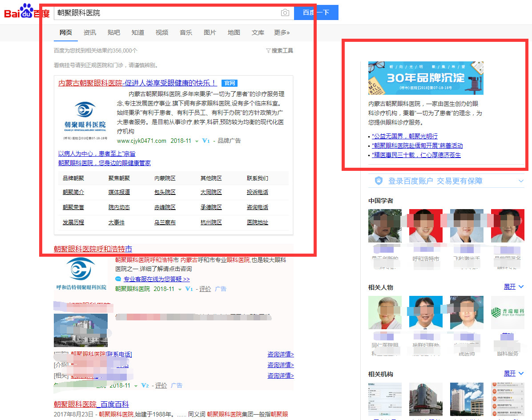Open 院内动态 sitelink
Screen dimensions: 532x420
[x=119, y=207]
